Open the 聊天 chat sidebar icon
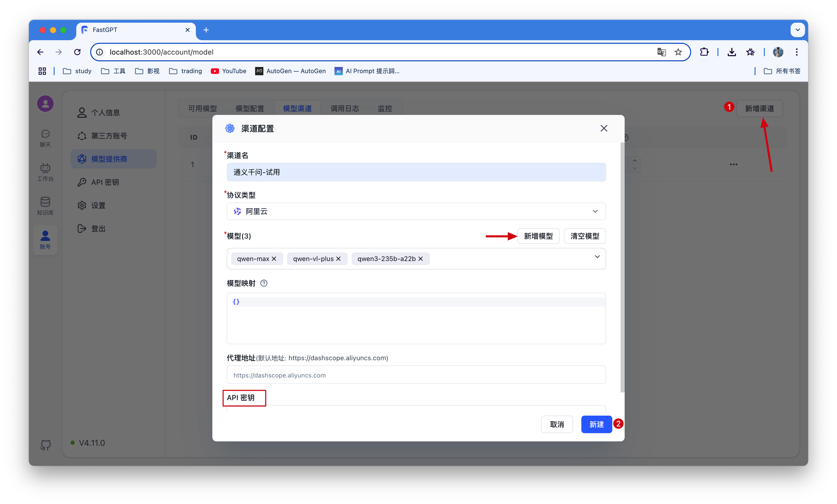Viewport: 837px width, 504px height. [x=45, y=138]
